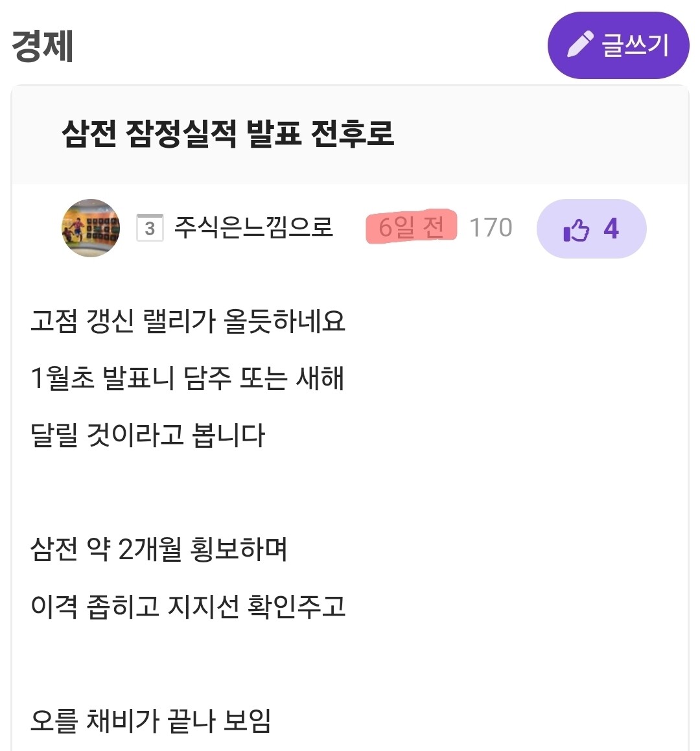Screen dimensions: 700x751
Task: Select the post title 삼전 잠정실적 발표 전후로
Action: (228, 133)
